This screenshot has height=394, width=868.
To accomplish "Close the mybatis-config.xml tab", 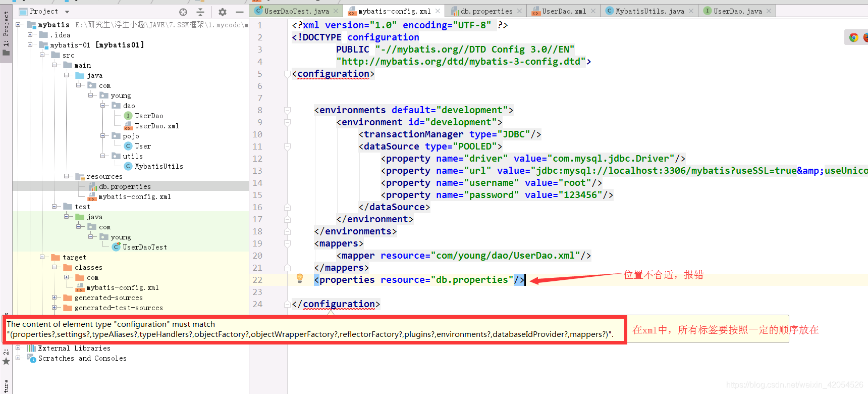I will 438,11.
